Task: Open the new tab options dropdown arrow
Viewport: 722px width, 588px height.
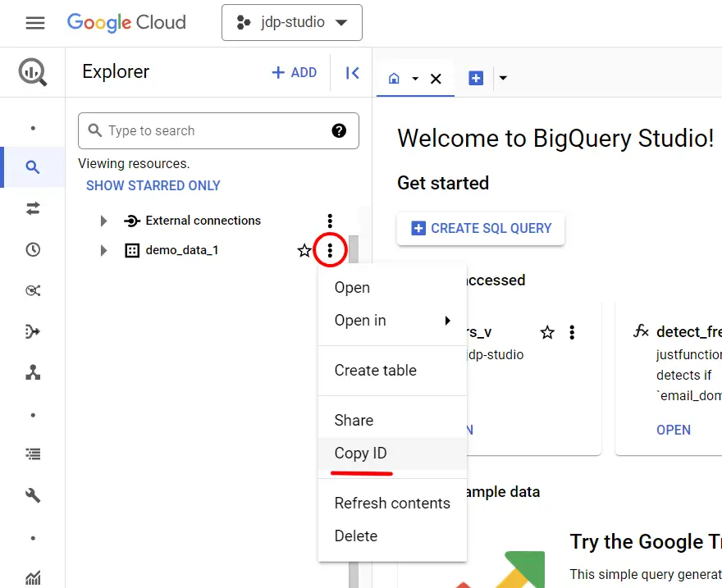Action: (x=503, y=78)
